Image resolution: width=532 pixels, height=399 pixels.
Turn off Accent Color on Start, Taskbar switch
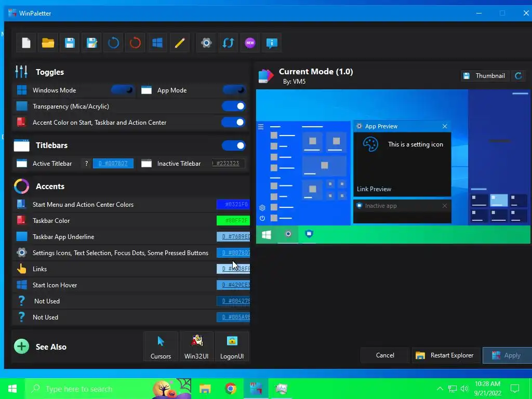point(233,122)
